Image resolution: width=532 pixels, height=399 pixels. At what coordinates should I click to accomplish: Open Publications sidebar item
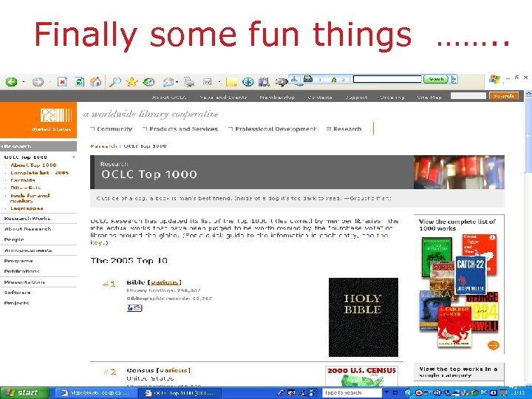21,271
